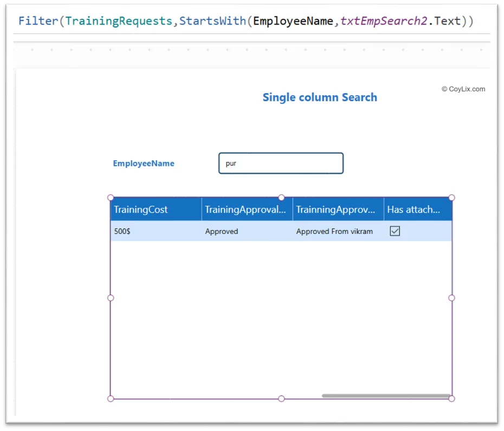Toggle the Has attach checkbox in the data row
This screenshot has width=504, height=431.
point(395,231)
